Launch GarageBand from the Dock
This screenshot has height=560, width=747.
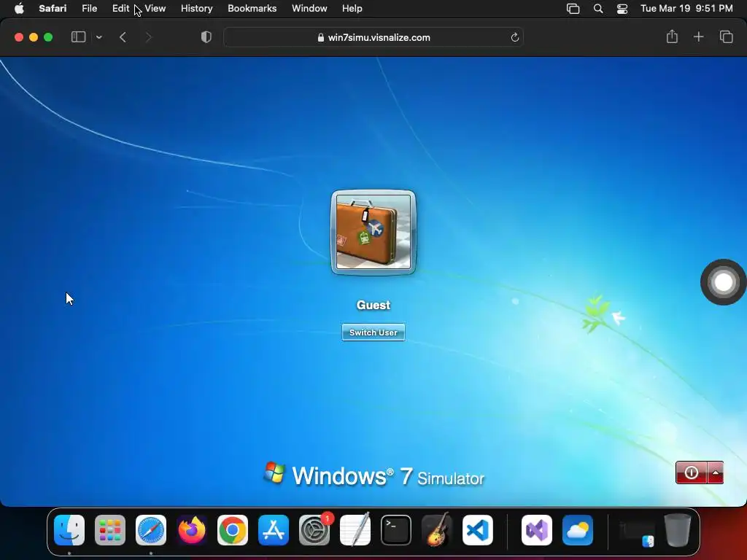point(437,530)
